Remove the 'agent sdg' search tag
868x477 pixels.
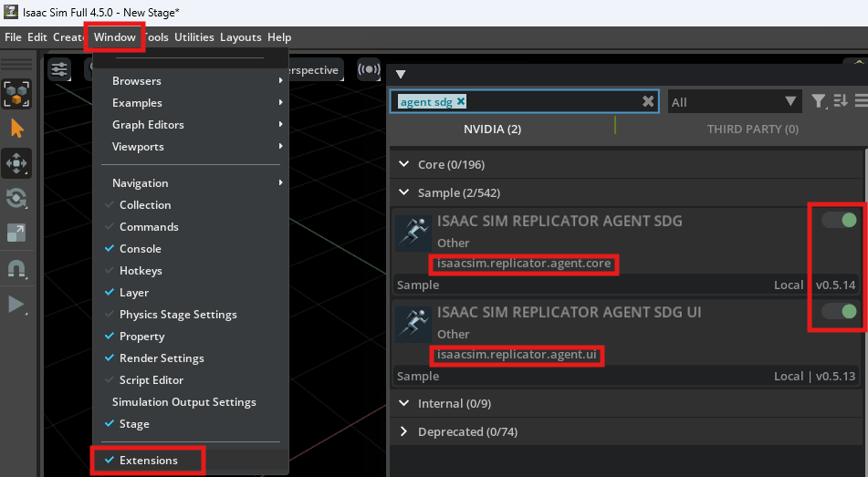coord(461,101)
